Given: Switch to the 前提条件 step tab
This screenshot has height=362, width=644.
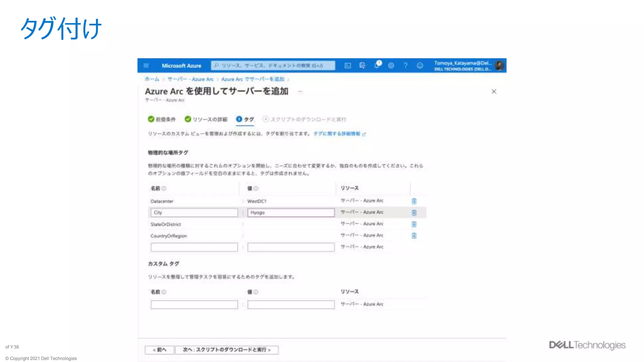Looking at the screenshot, I should point(162,119).
